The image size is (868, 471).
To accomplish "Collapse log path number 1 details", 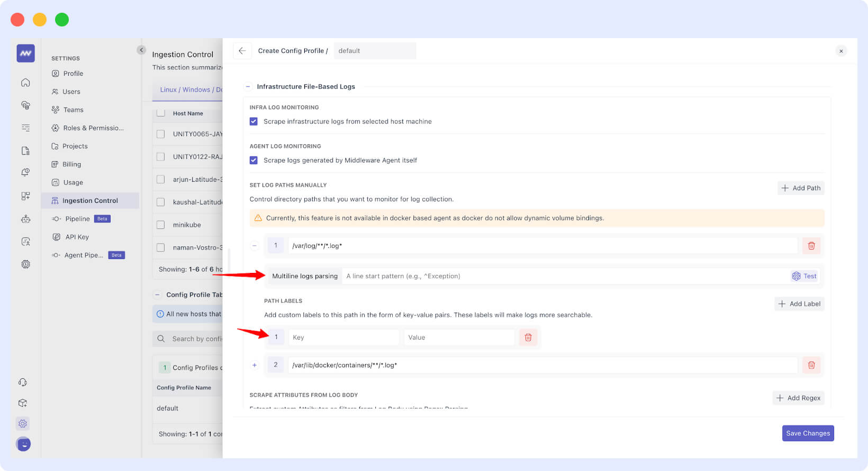I will [x=255, y=246].
